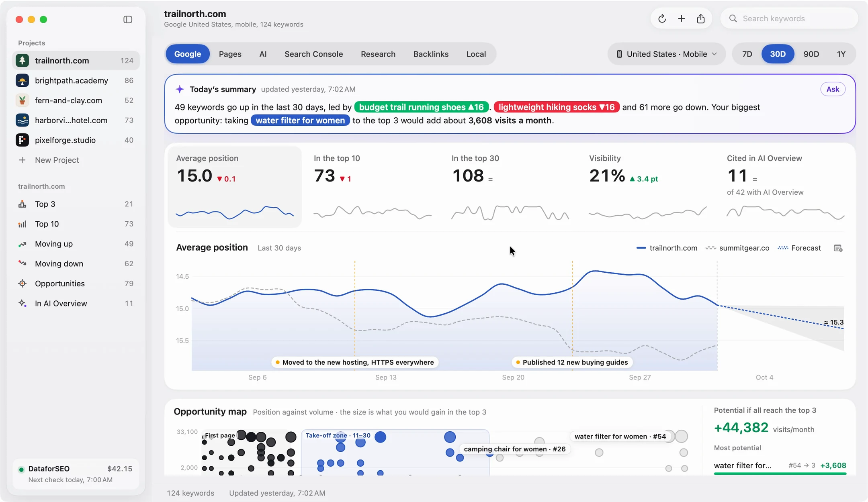Select the 1Y time range
868x502 pixels.
841,54
